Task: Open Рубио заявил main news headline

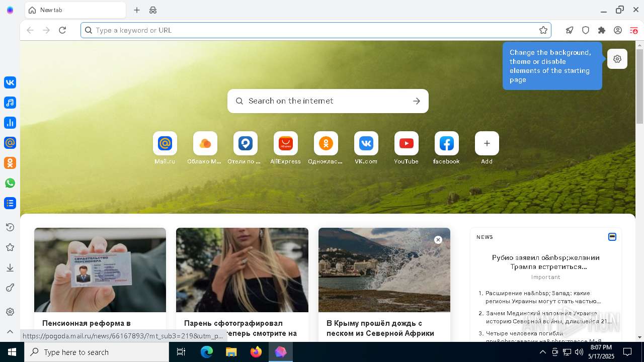Action: [x=546, y=262]
